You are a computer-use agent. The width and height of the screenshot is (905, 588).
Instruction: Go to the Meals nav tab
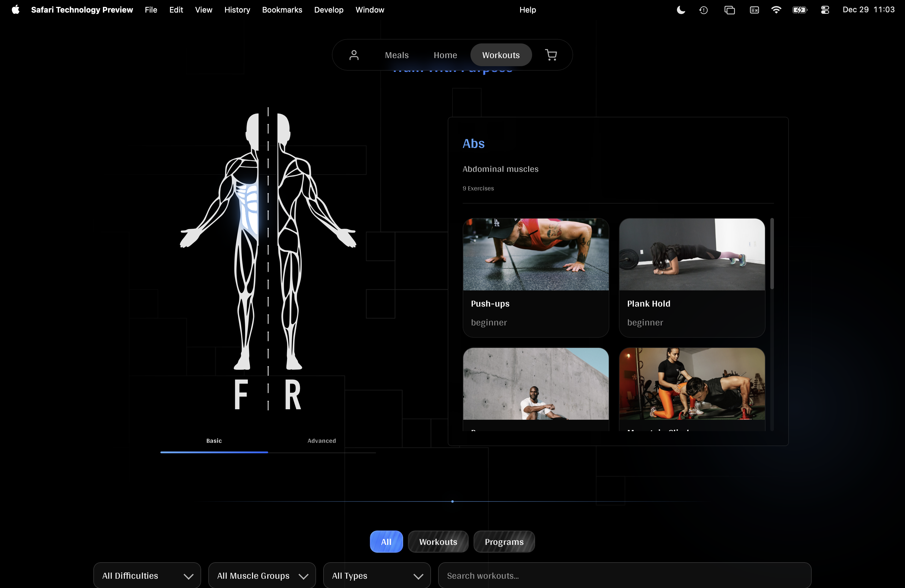(x=397, y=55)
